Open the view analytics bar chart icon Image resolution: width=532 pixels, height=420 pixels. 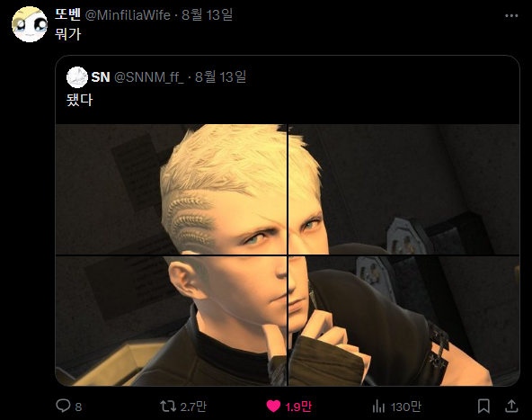(378, 407)
